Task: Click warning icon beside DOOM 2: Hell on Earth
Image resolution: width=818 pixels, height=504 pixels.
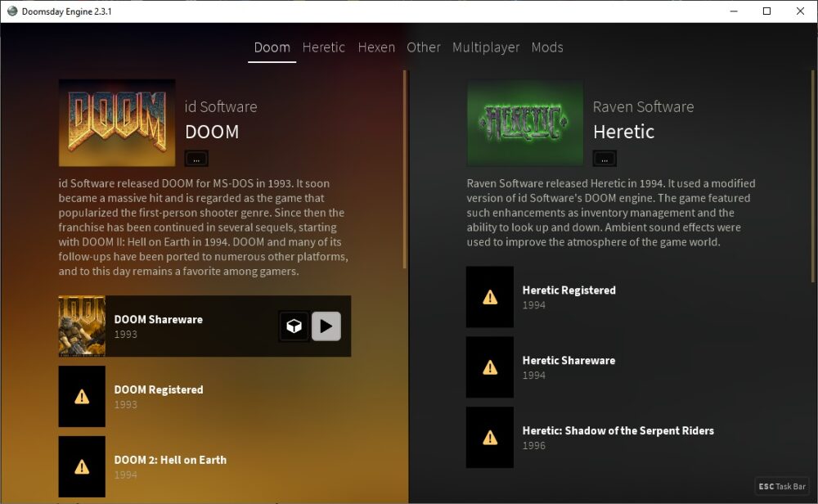Action: coord(82,467)
